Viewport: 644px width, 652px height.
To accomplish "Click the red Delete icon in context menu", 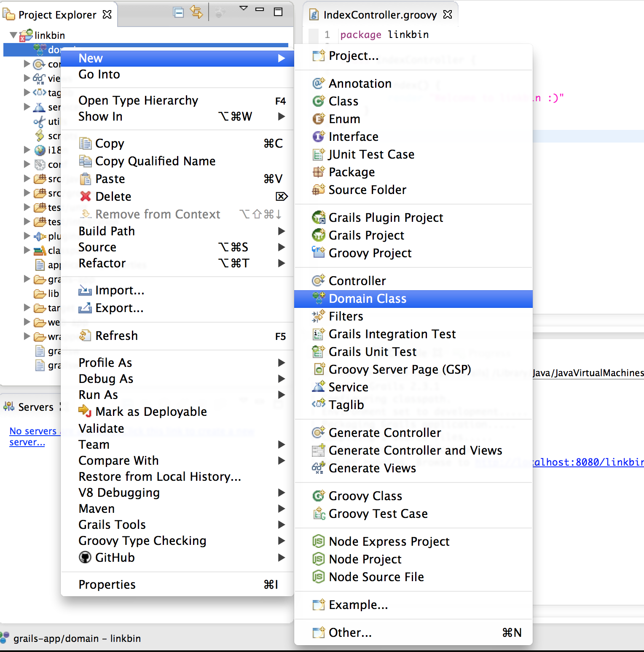I will pyautogui.click(x=85, y=196).
